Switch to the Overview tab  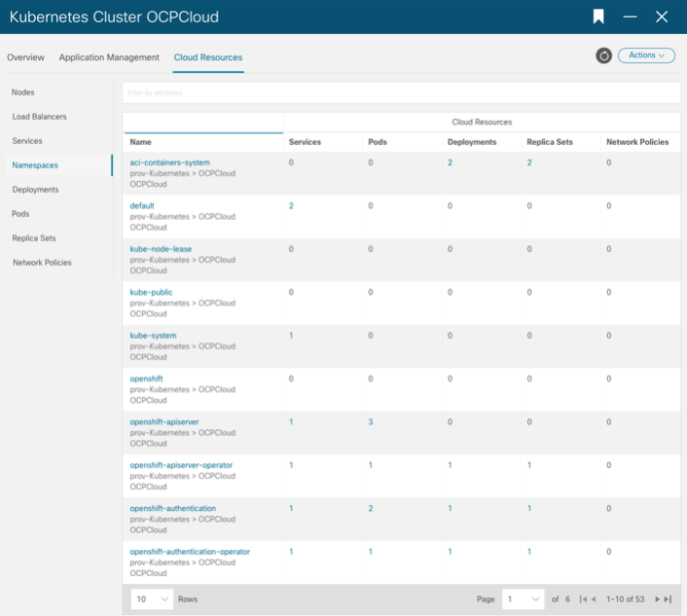(25, 57)
